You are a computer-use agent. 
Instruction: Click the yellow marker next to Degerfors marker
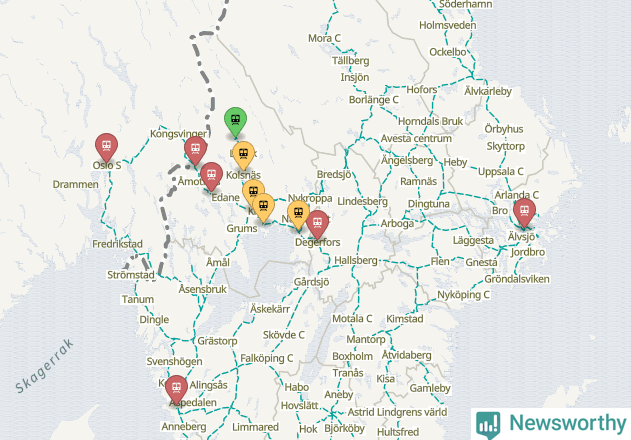tap(298, 215)
